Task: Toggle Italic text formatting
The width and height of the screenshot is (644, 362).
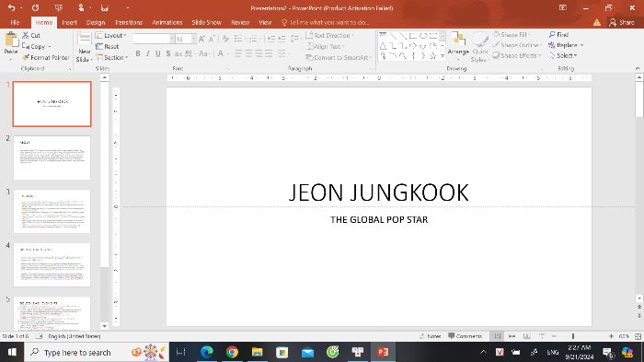Action: 148,53
